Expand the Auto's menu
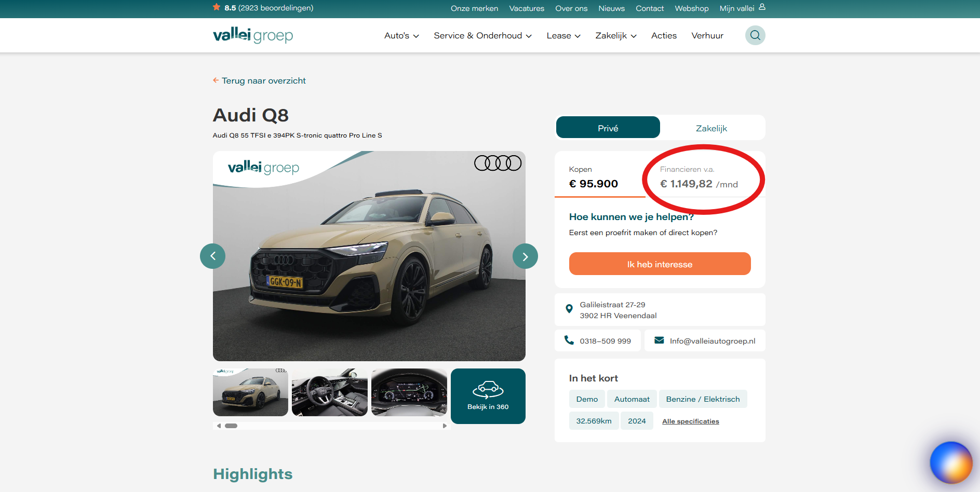 401,35
